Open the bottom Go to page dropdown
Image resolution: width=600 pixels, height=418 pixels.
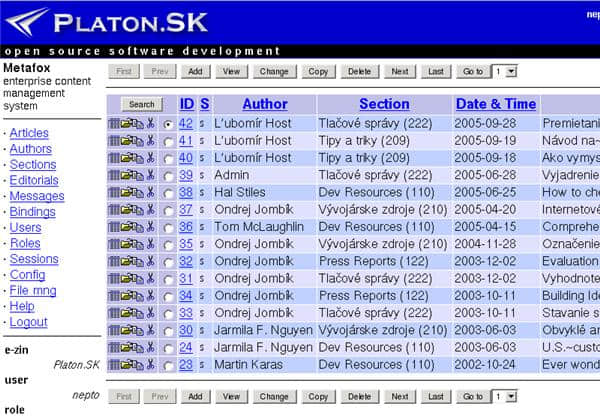(505, 397)
